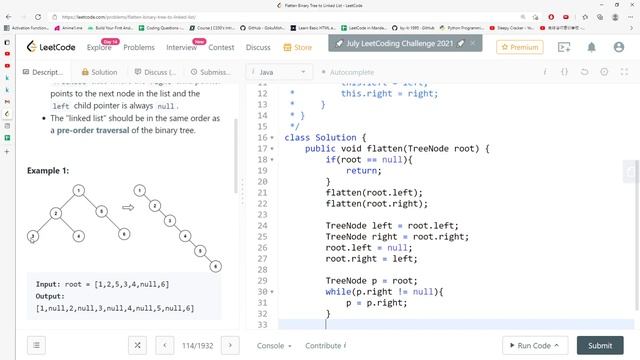
Task: Open the playground icon beside Premium
Action: click(x=564, y=47)
